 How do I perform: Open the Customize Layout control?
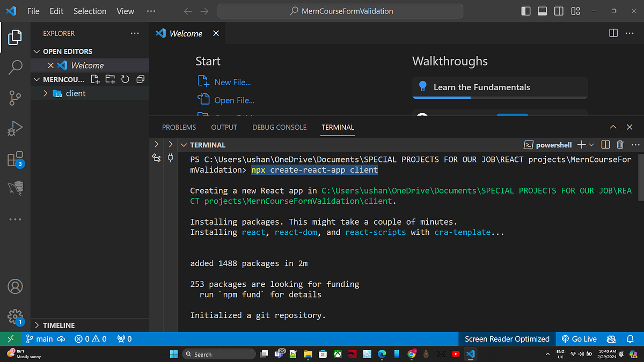[576, 11]
